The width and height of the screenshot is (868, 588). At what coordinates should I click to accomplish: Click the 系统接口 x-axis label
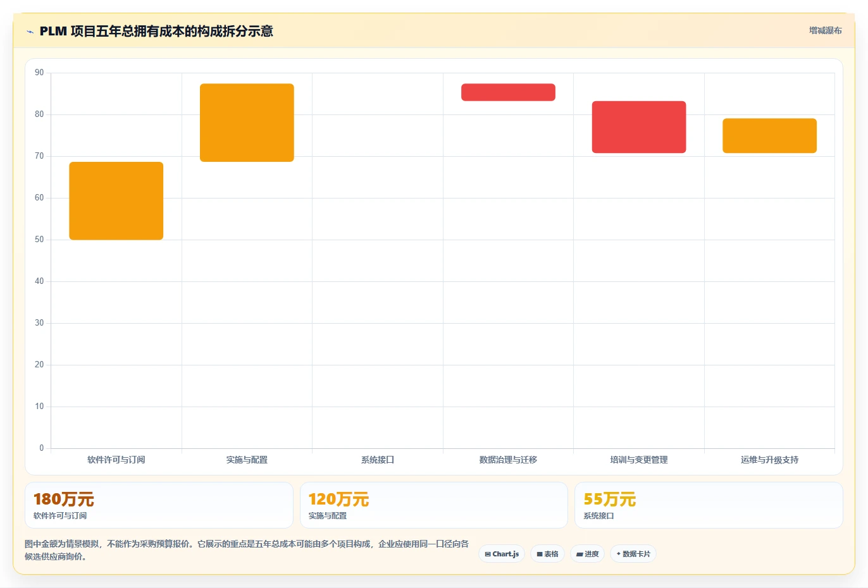(378, 460)
